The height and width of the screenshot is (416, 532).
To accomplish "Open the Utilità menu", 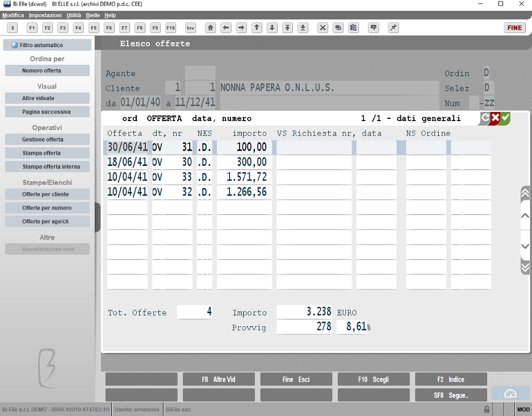I will [74, 15].
